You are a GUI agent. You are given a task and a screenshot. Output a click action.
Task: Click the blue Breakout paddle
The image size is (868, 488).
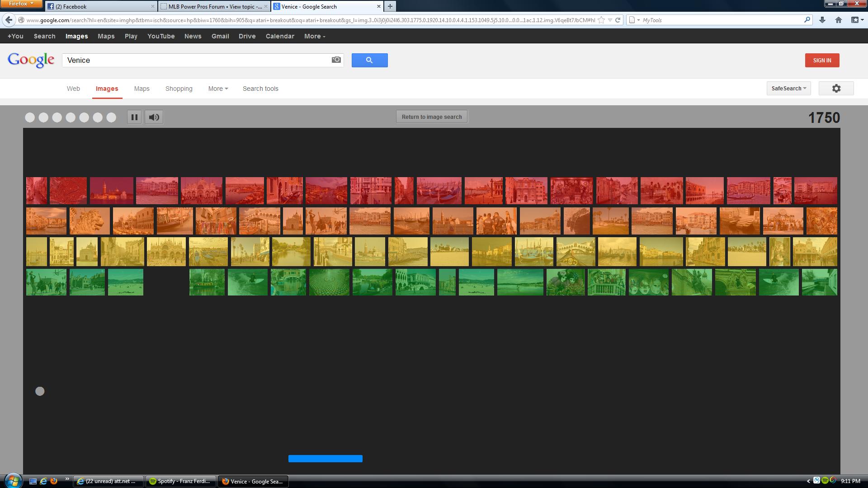pyautogui.click(x=325, y=459)
